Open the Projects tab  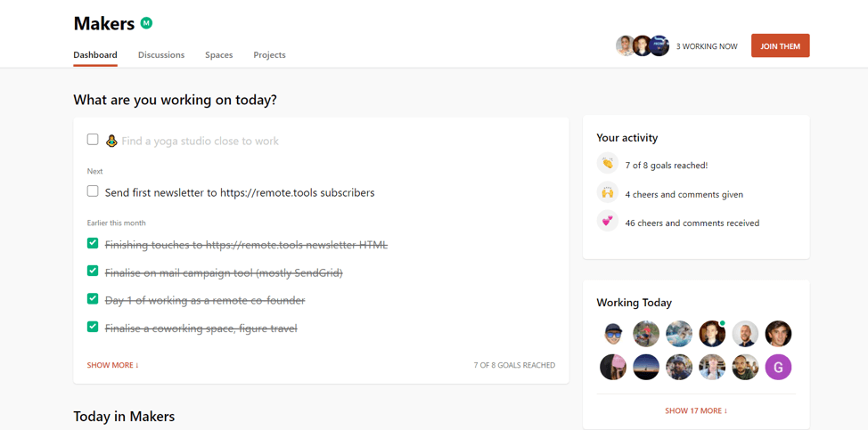point(270,54)
